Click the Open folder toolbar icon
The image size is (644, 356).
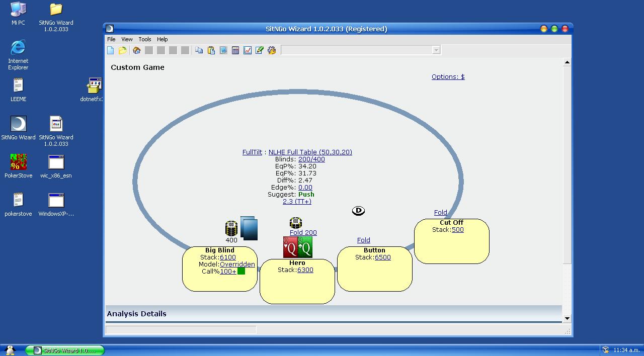tap(123, 50)
